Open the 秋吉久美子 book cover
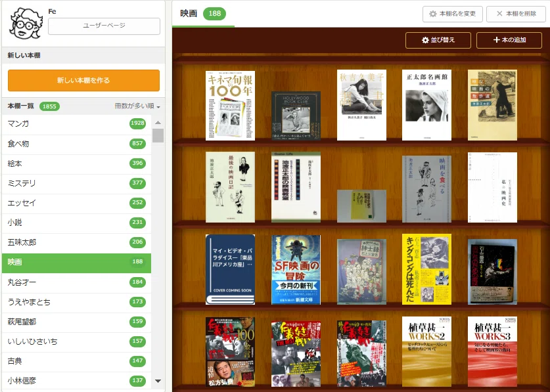This screenshot has height=392, width=550. tap(361, 105)
